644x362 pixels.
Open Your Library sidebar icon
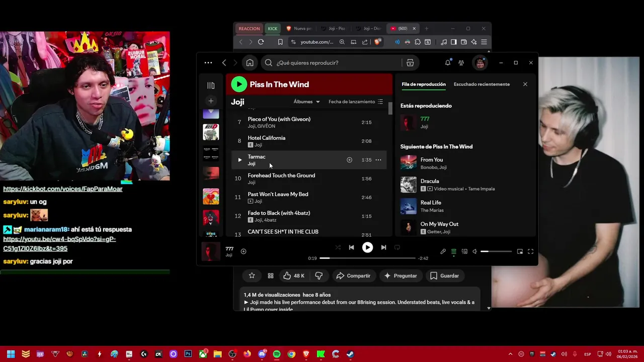(x=211, y=85)
